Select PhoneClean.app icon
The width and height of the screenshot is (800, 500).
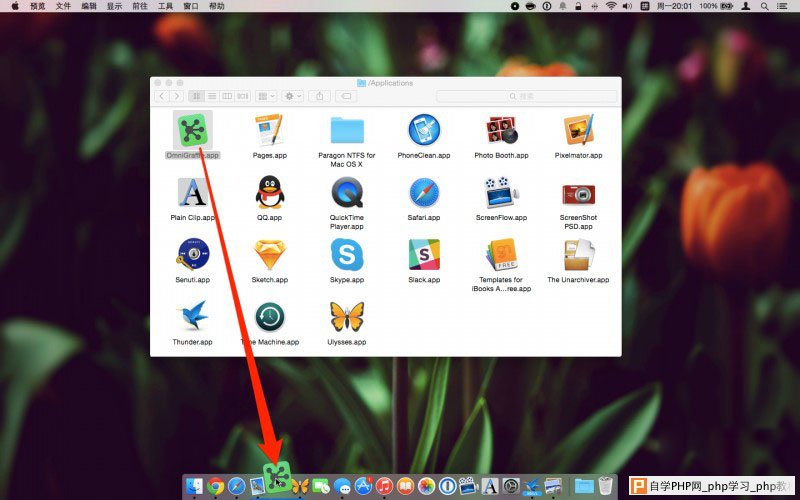pos(424,130)
